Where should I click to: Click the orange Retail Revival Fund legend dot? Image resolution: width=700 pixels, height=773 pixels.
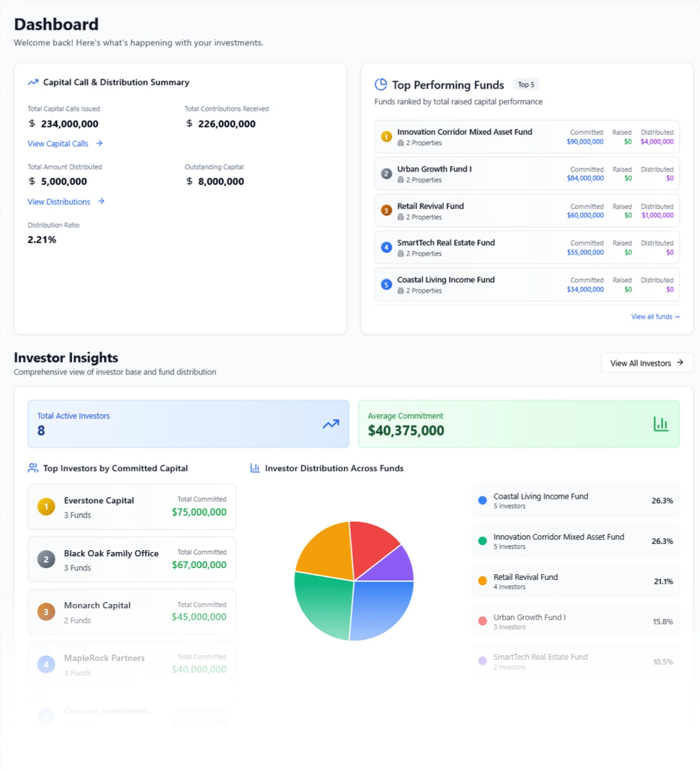(x=482, y=581)
